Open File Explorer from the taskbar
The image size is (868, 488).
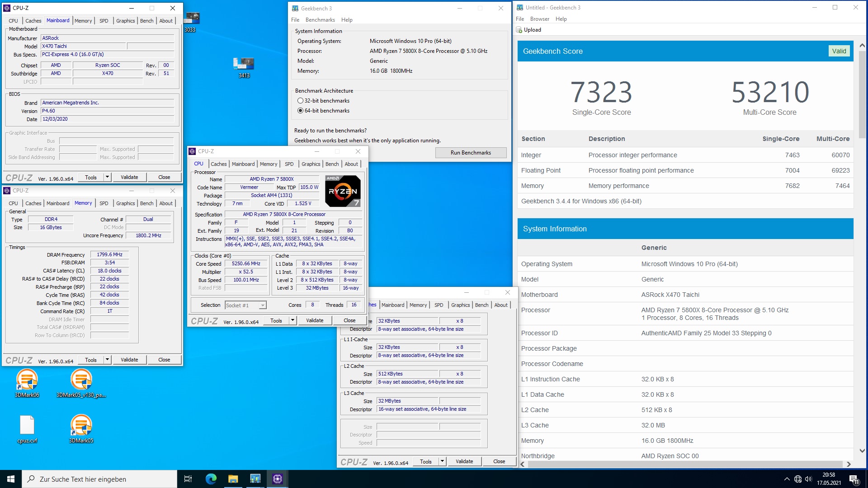[x=233, y=479]
